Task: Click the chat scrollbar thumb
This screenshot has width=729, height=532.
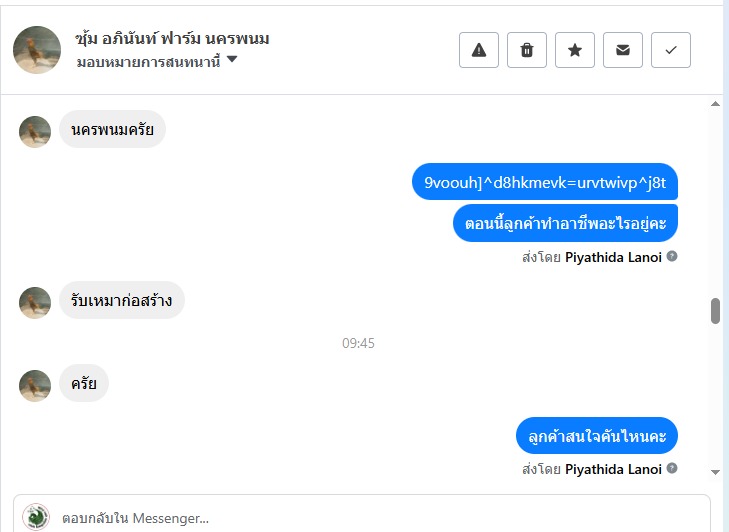Action: point(716,311)
